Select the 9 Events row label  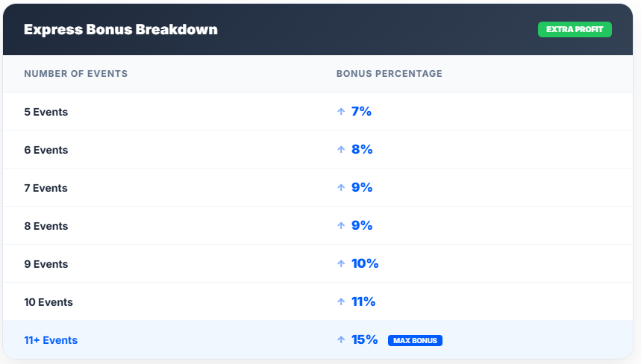coord(46,264)
